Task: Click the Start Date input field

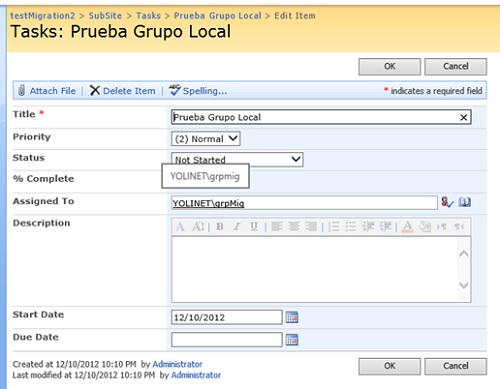Action: tap(227, 317)
